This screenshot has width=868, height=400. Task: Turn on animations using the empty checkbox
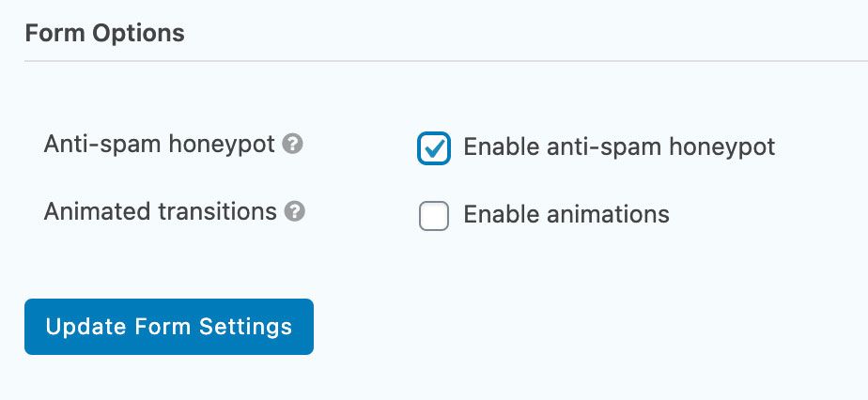433,215
